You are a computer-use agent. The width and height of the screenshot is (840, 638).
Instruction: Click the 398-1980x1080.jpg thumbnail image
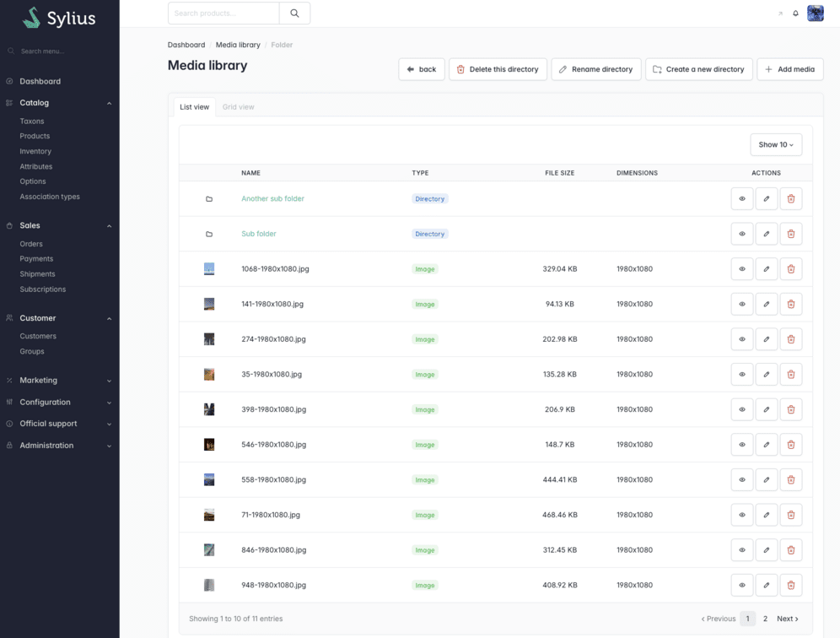coord(209,409)
